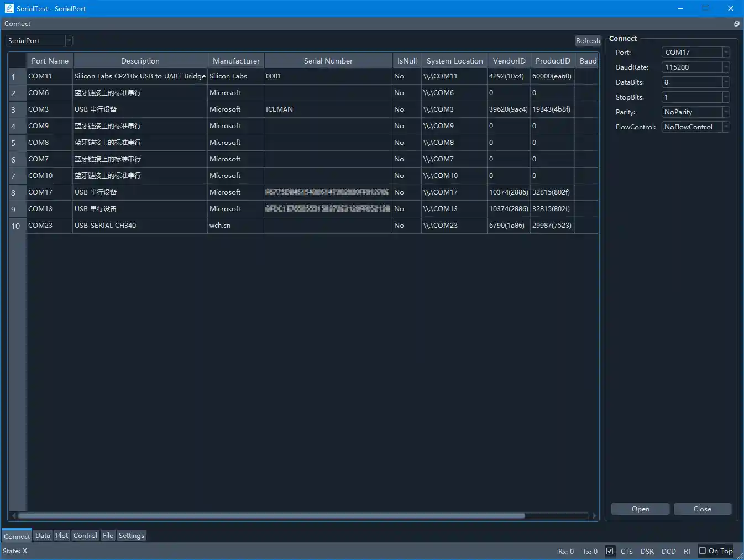Click the DSR indicator in status bar
Screen dimensions: 744x560
tap(647, 551)
